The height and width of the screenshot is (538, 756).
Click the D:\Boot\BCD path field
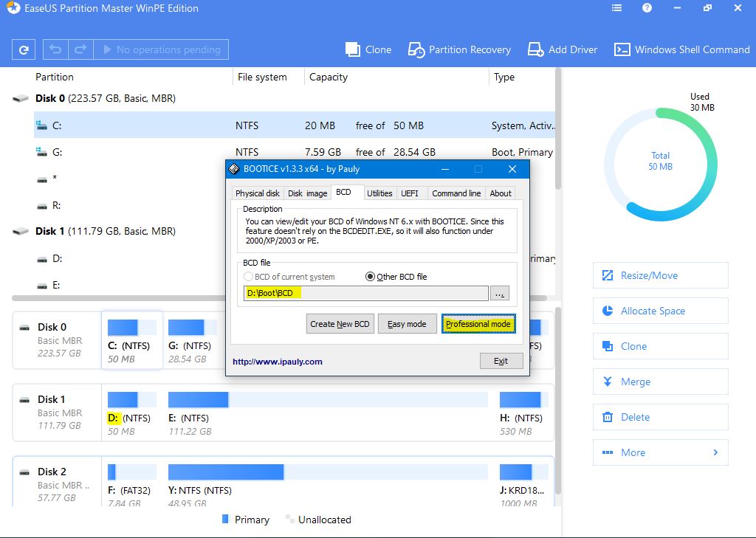(x=365, y=294)
